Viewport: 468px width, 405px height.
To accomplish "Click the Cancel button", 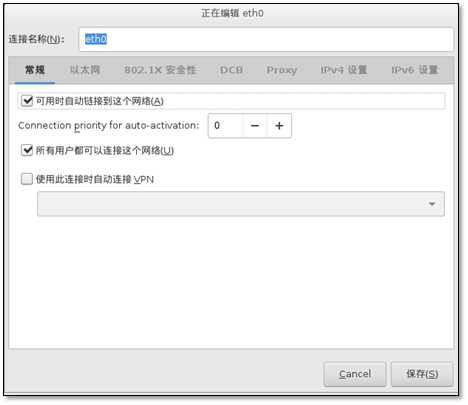I will [355, 374].
